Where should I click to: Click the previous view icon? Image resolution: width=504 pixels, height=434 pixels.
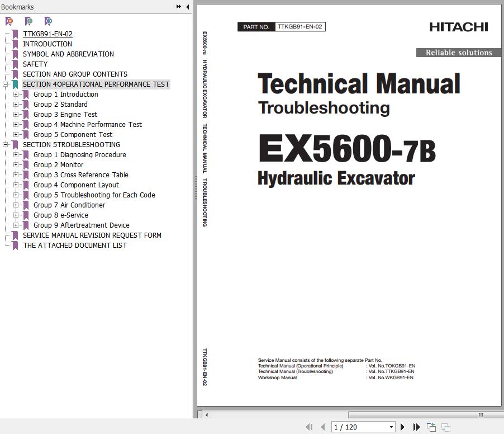(x=431, y=427)
